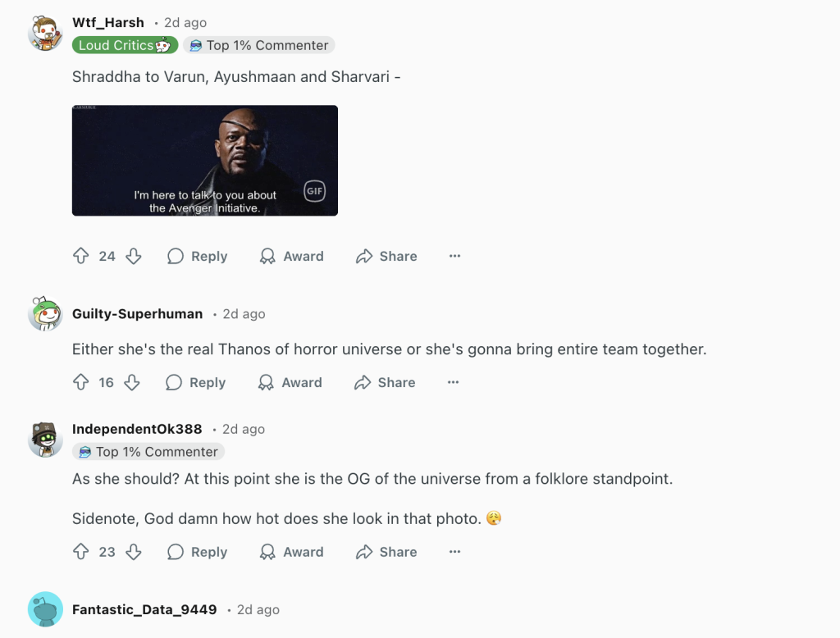
Task: Open Wtf_Harsh username link
Action: point(108,23)
